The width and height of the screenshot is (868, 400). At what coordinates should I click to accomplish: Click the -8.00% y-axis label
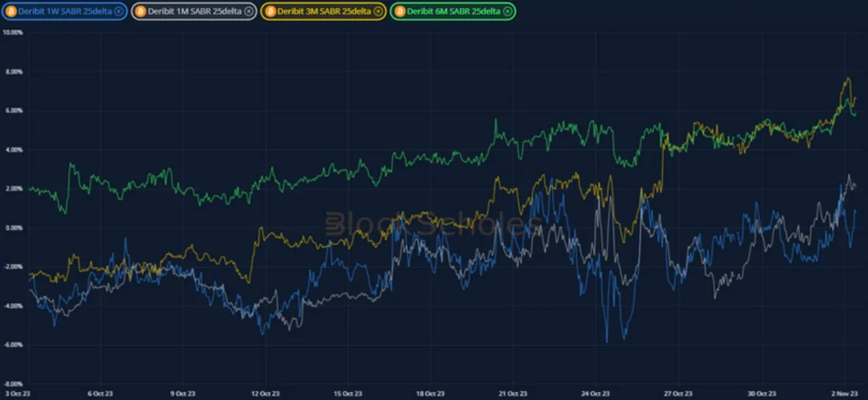14,384
